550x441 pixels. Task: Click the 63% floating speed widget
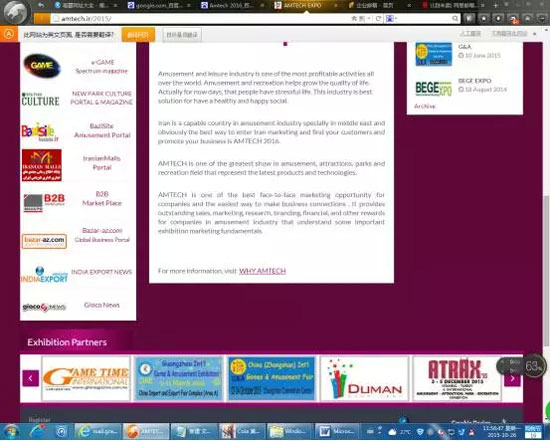(x=534, y=366)
